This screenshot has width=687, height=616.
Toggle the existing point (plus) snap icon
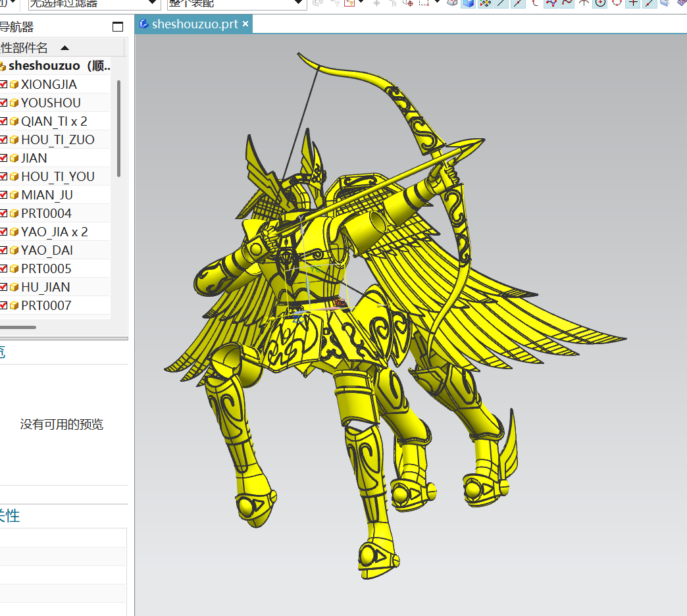[x=633, y=3]
